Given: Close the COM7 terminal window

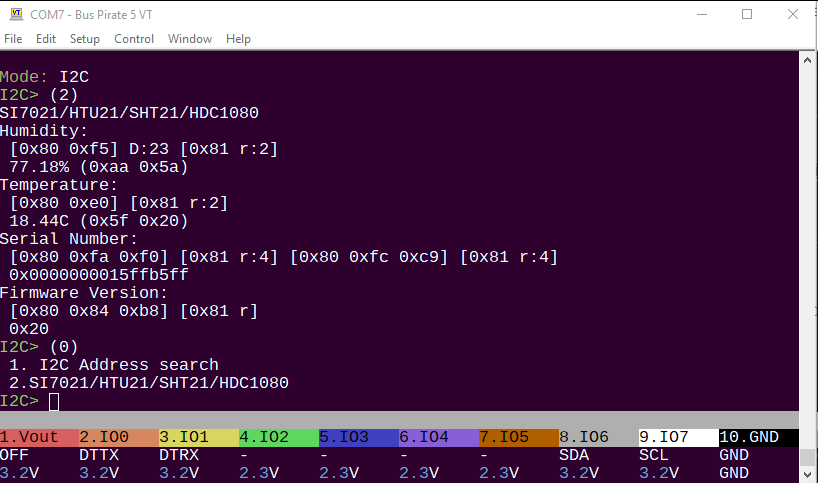Looking at the screenshot, I should tap(793, 14).
